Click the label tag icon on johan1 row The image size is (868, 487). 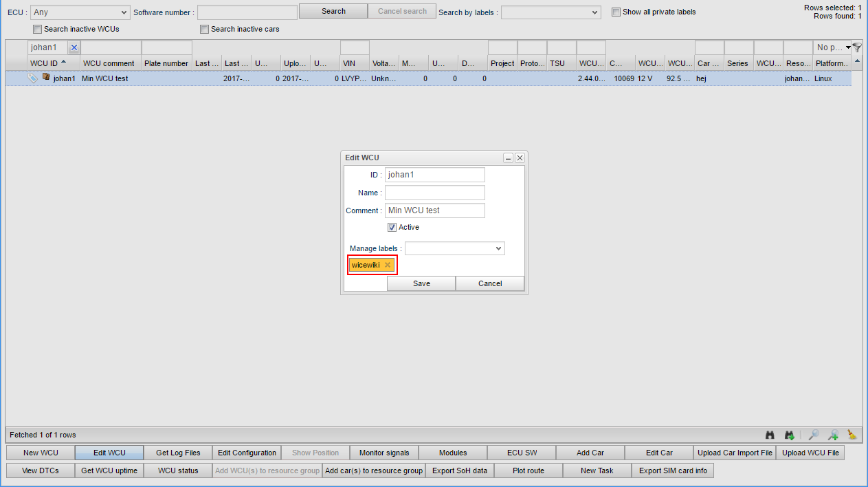pos(33,78)
